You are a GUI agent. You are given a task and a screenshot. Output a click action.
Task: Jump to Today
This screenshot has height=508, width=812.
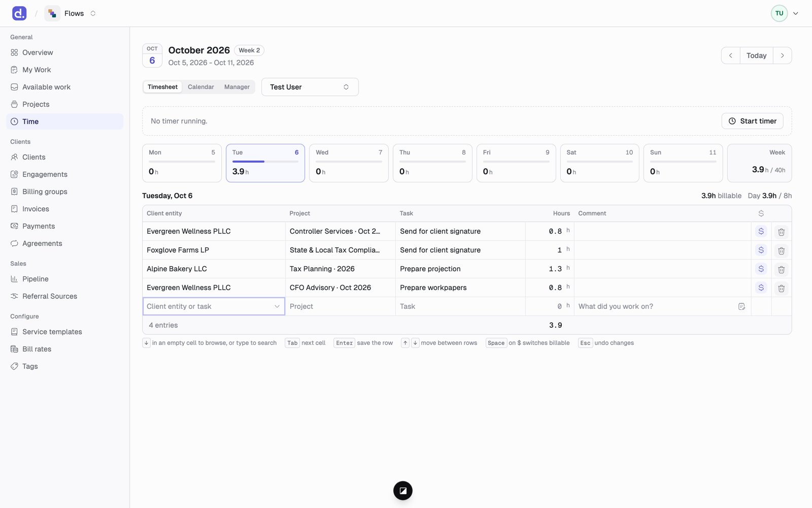[x=756, y=55]
